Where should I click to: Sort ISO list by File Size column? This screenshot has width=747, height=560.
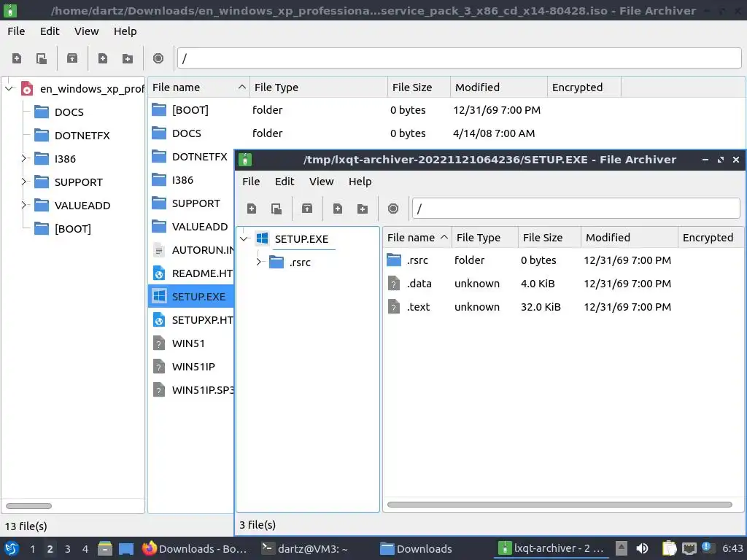pos(419,87)
